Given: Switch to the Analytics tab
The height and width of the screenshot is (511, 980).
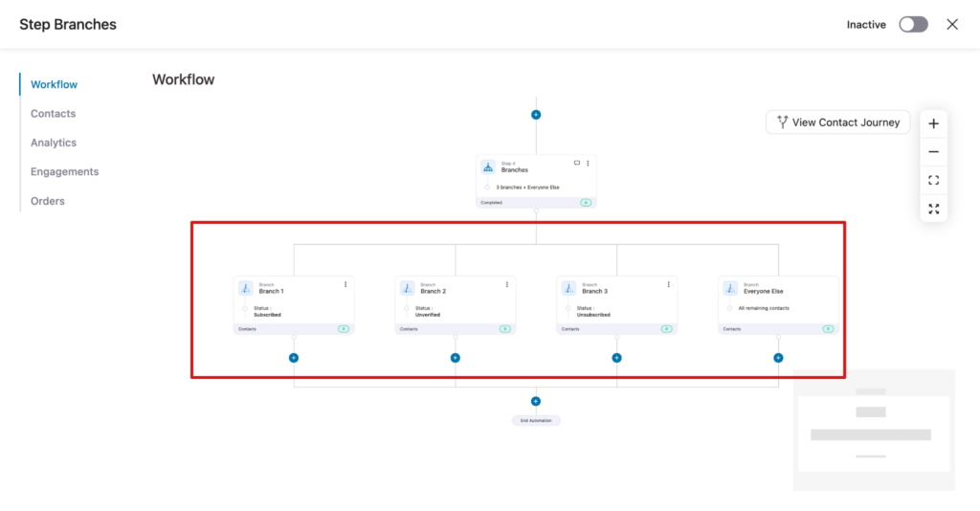Looking at the screenshot, I should [x=54, y=143].
